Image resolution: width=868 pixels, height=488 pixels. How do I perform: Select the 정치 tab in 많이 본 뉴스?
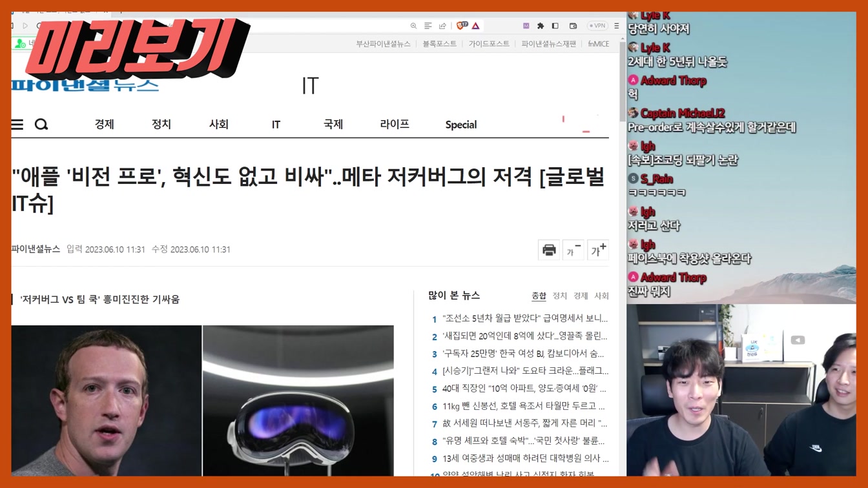[560, 296]
